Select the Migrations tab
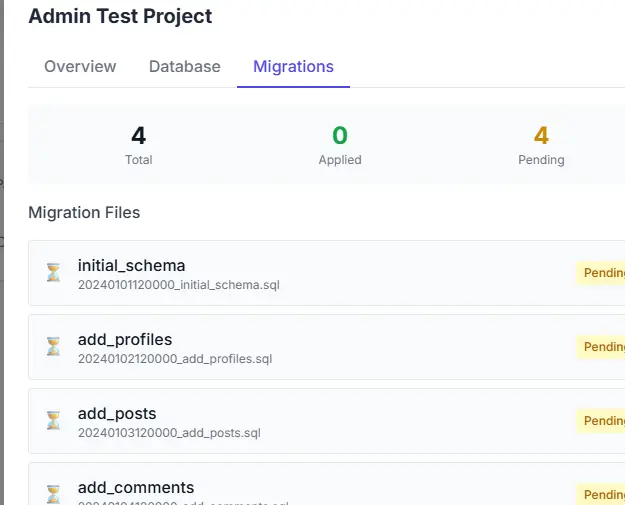The image size is (625, 505). [293, 66]
